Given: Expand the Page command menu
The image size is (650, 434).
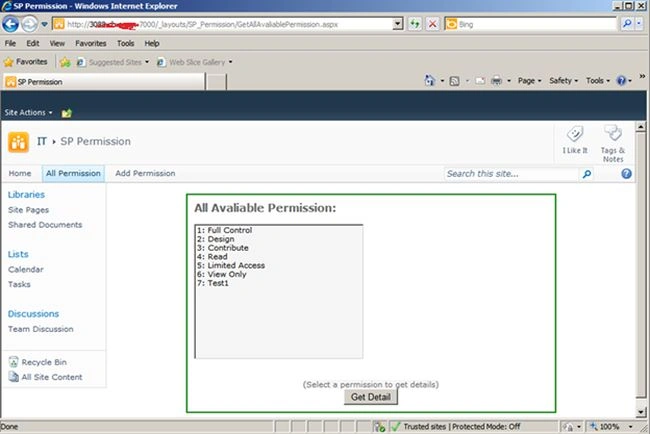Looking at the screenshot, I should (529, 81).
